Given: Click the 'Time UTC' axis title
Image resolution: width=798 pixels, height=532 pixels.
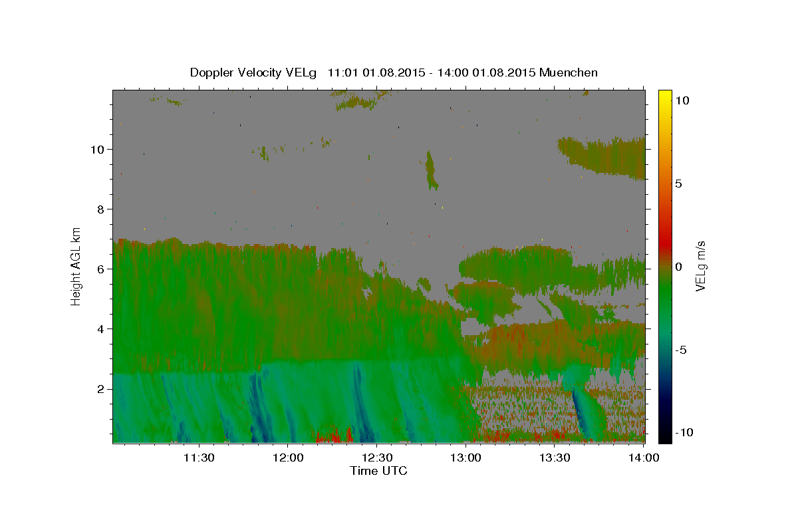Looking at the screenshot, I should click(378, 471).
